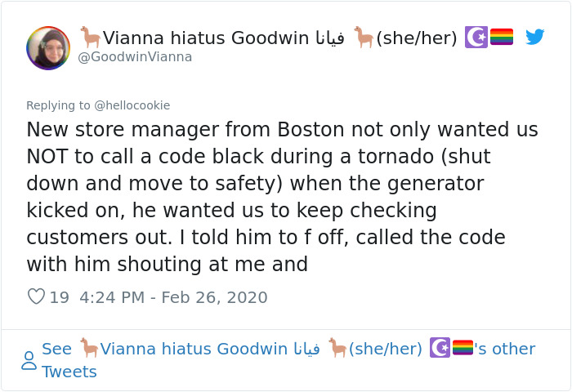Screen dimensions: 572x392
Task: Click the rainbow flag emoji in footer link
Action: point(463,348)
